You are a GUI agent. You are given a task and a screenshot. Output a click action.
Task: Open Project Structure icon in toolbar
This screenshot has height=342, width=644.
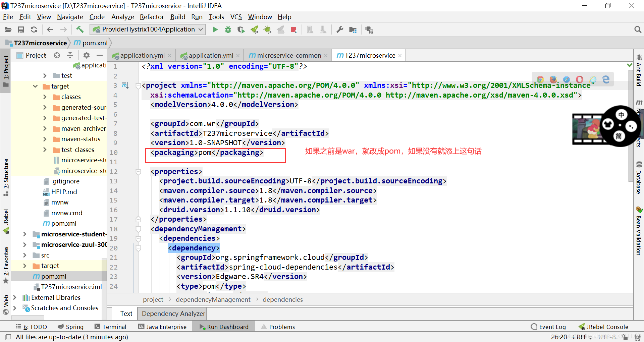click(x=353, y=30)
